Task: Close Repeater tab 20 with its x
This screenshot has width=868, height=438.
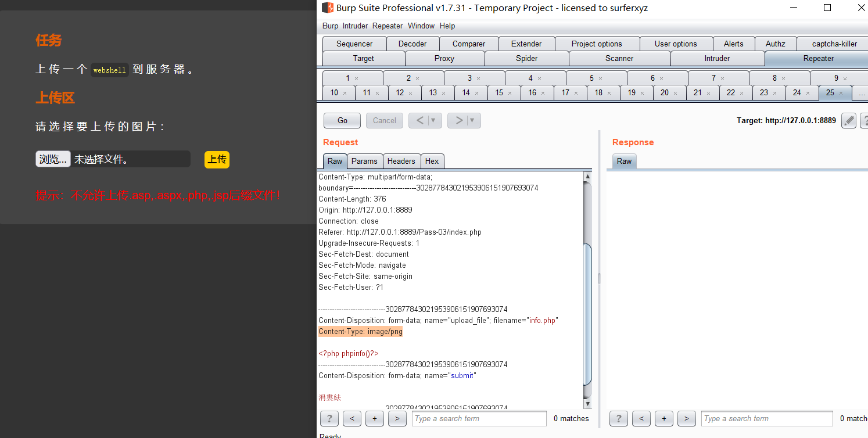Action: pyautogui.click(x=675, y=93)
